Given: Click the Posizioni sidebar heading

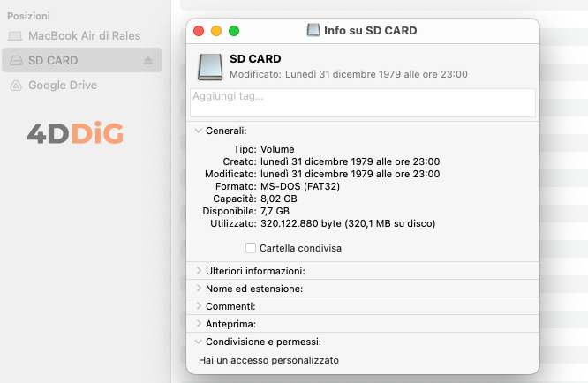Looking at the screenshot, I should [x=28, y=16].
